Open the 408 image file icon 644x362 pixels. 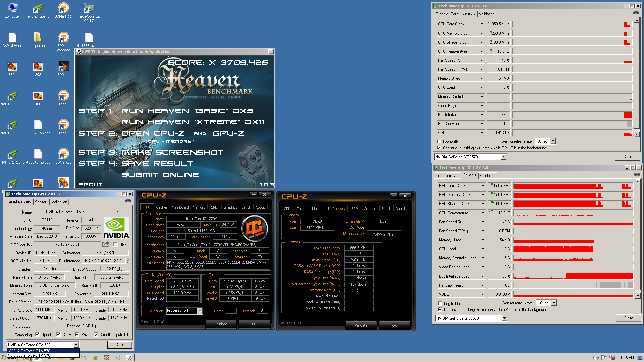pos(38,98)
